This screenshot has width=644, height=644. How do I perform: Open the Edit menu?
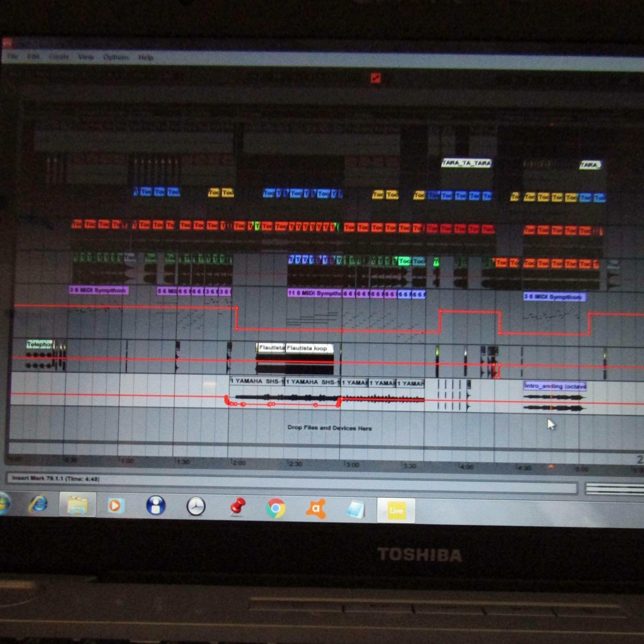[33, 56]
